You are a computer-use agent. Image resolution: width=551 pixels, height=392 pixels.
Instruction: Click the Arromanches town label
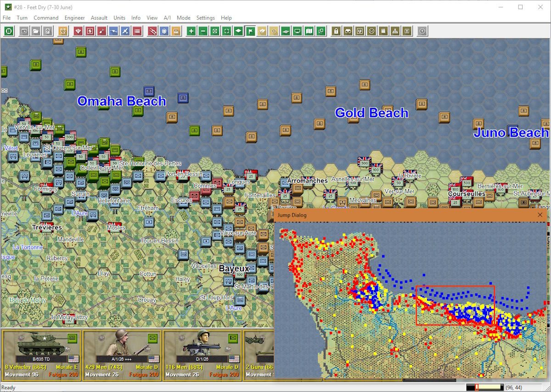[307, 181]
